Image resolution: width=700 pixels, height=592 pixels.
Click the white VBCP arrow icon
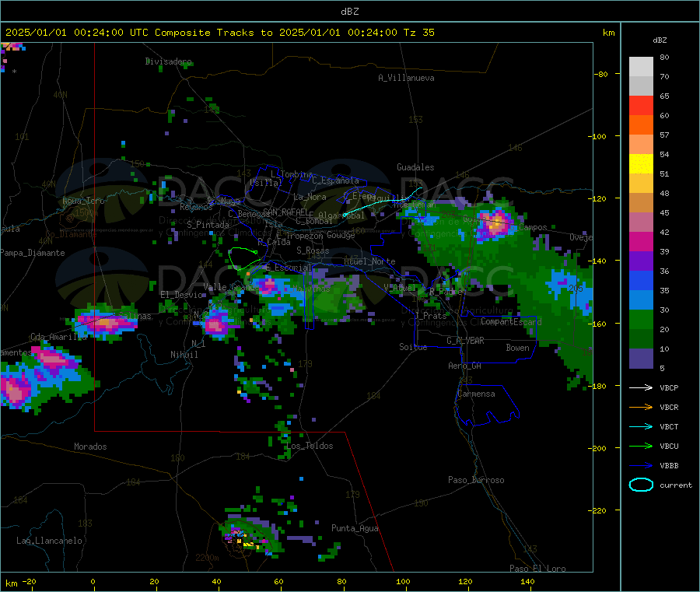[641, 387]
